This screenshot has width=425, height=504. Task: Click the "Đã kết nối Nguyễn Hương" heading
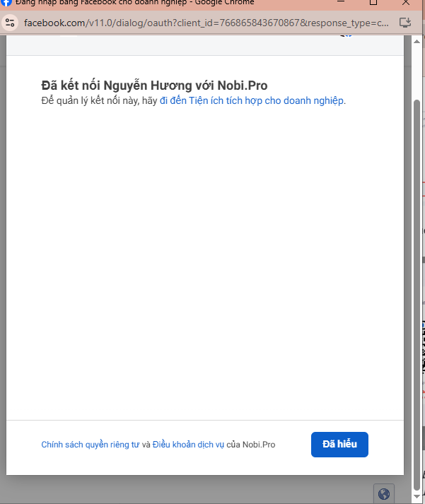click(x=154, y=86)
